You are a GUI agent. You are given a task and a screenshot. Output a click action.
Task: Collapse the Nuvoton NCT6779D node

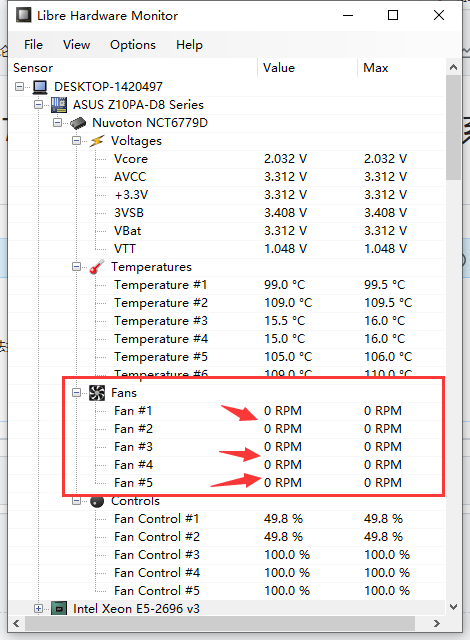click(58, 123)
